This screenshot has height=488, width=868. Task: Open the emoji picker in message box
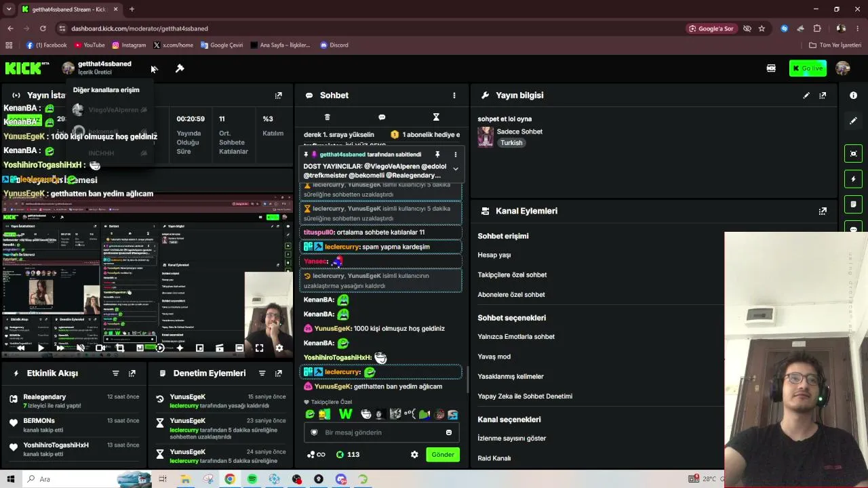pos(449,432)
